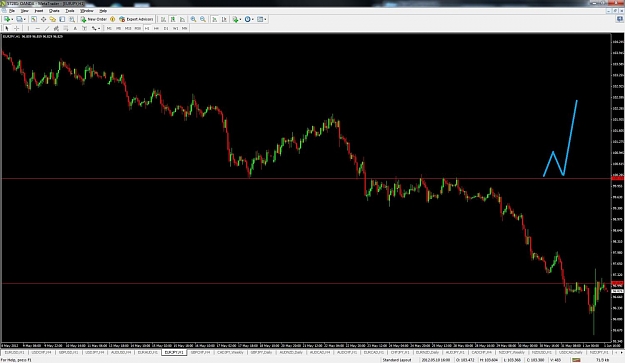Image resolution: width=625 pixels, height=363 pixels.
Task: Open the Help menu
Action: point(103,11)
